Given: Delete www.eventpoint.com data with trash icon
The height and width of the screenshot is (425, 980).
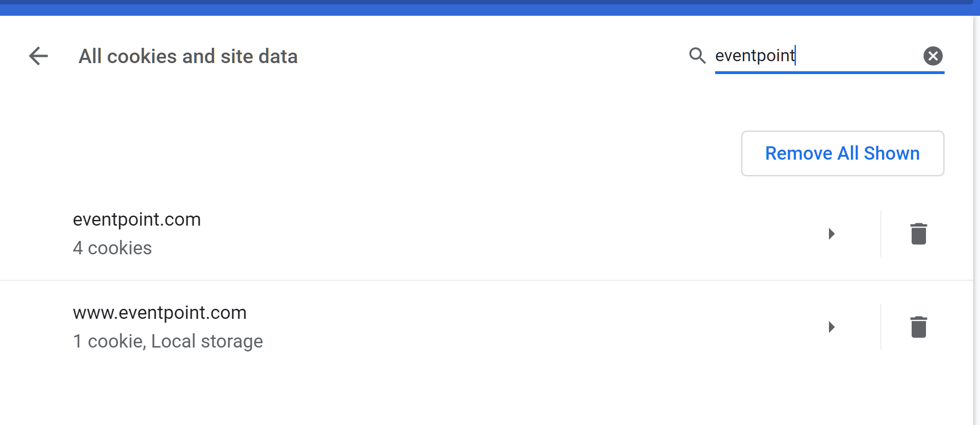Looking at the screenshot, I should [x=918, y=327].
